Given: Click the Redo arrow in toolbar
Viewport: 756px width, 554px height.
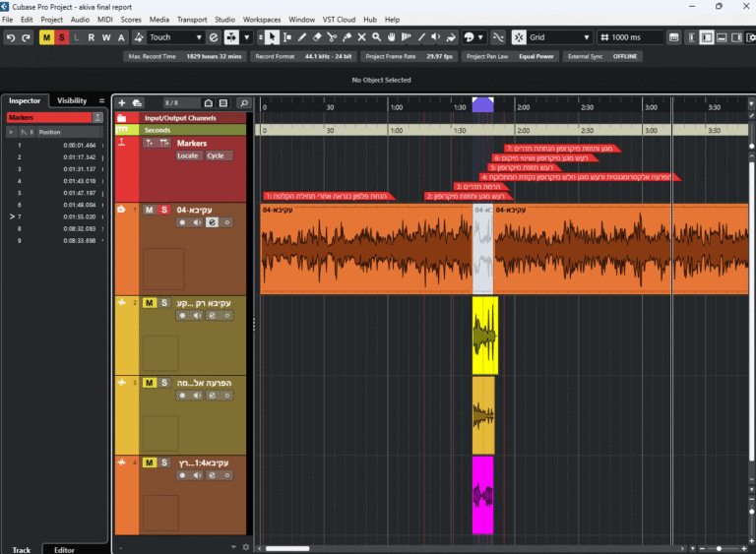Looking at the screenshot, I should point(26,37).
